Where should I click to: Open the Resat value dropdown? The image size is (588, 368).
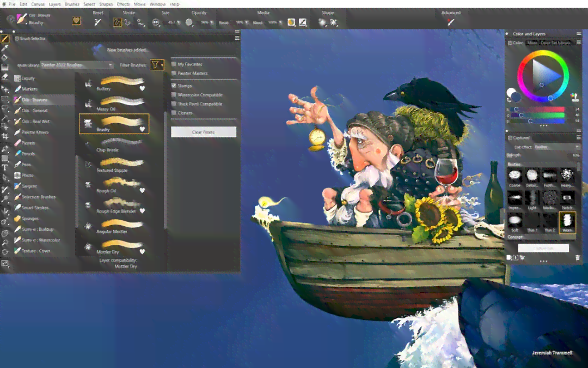click(247, 22)
